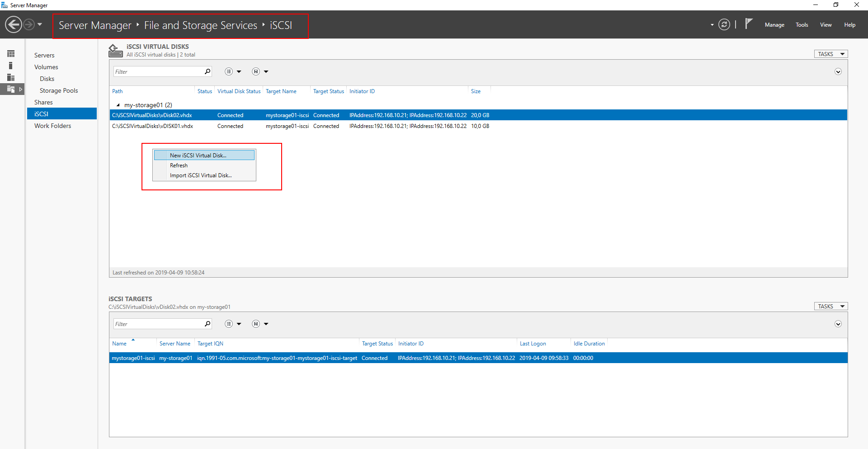
Task: Collapse the my-storage01 (2) group
Action: tap(118, 105)
